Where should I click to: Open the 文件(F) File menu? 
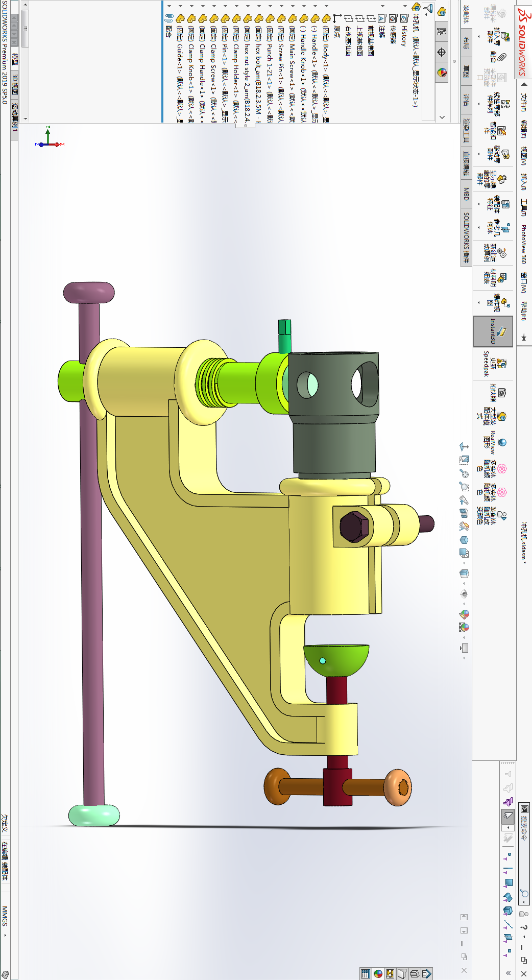pyautogui.click(x=524, y=102)
